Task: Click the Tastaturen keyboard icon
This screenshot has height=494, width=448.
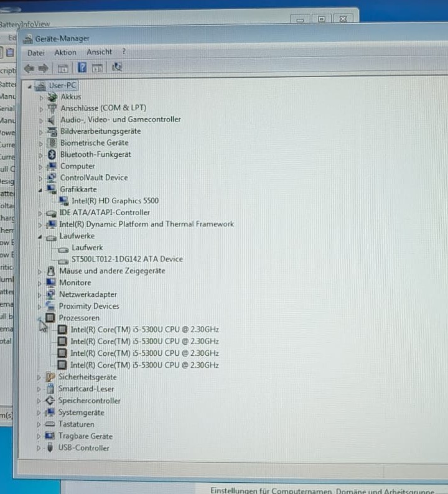Action: 50,424
